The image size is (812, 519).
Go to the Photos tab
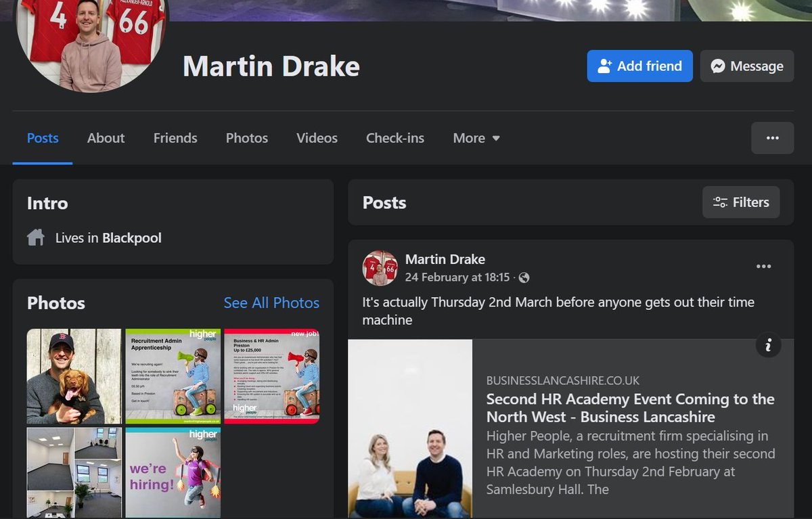(247, 138)
